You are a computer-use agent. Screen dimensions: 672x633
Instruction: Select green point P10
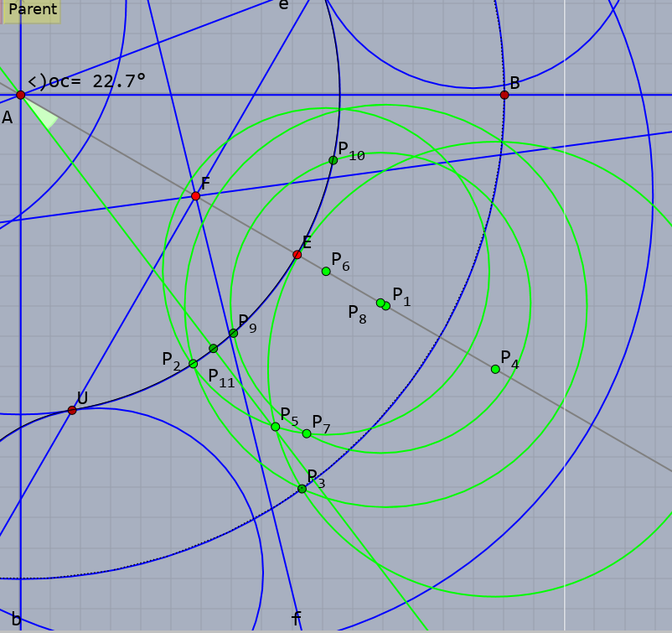pos(333,160)
